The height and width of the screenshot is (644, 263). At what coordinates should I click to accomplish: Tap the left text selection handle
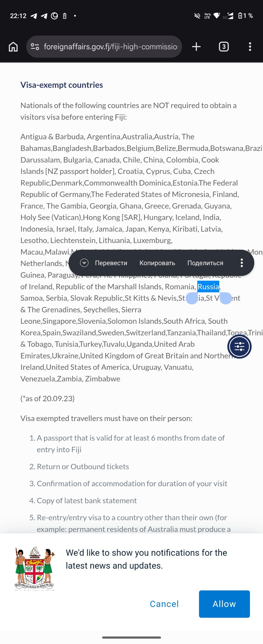(x=192, y=298)
